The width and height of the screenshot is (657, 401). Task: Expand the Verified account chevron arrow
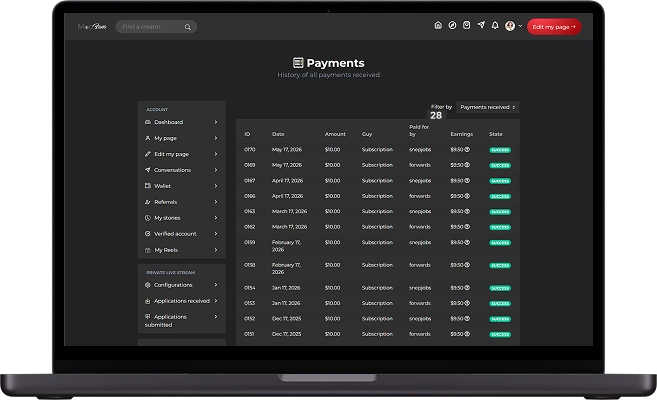[x=216, y=234]
